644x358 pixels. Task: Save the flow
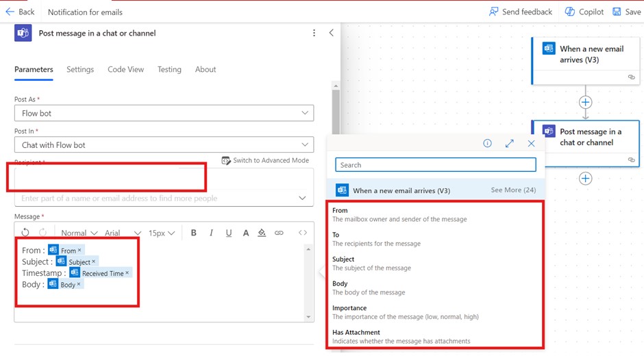627,12
